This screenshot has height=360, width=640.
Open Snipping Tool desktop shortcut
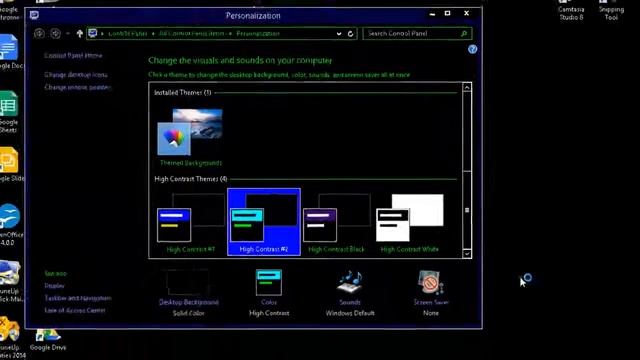(611, 10)
